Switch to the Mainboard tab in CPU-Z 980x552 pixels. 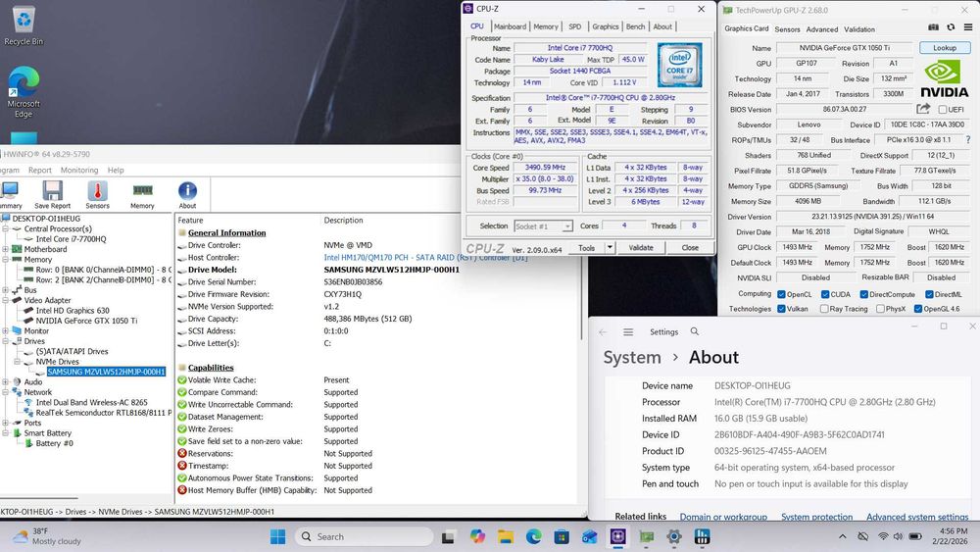click(510, 26)
